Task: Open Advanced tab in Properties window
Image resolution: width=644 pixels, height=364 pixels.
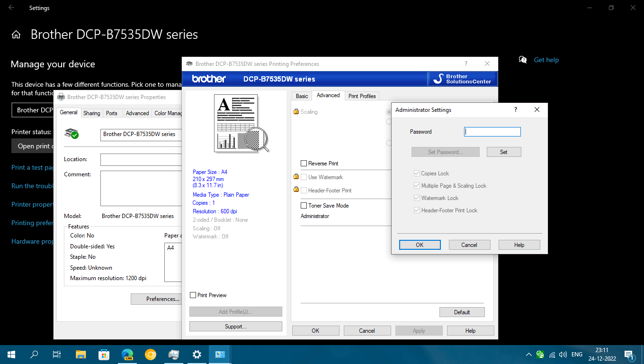Action: pos(137,113)
